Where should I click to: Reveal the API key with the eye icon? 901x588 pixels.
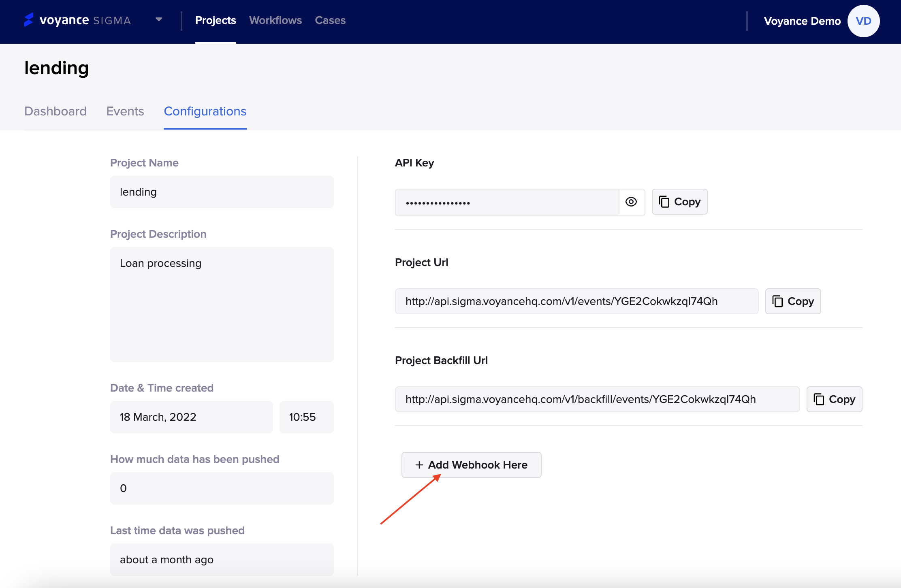[x=631, y=202]
